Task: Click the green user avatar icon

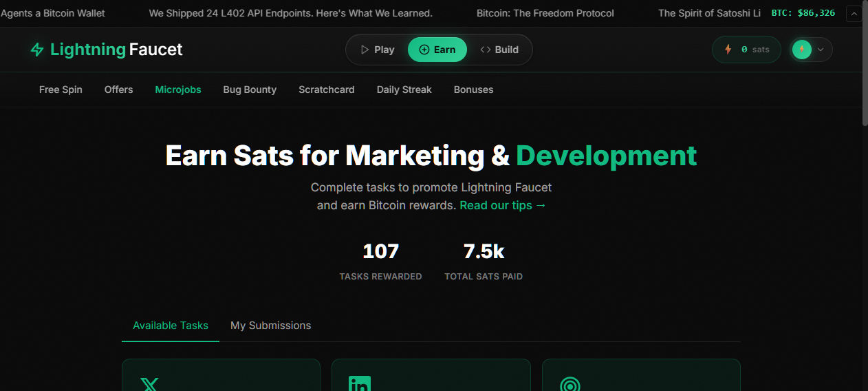Action: [x=801, y=50]
